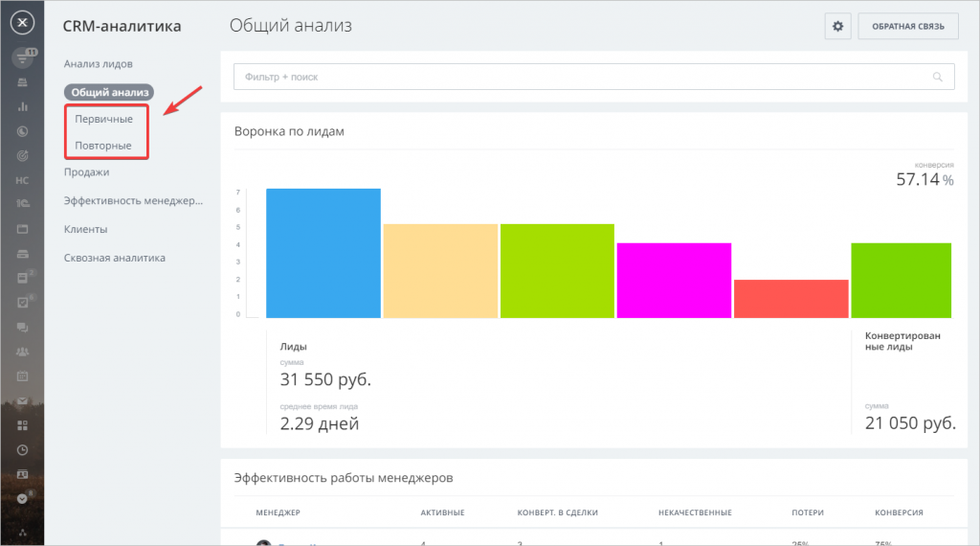Open the tasks checkmark icon in sidebar
The width and height of the screenshot is (980, 546).
[23, 302]
